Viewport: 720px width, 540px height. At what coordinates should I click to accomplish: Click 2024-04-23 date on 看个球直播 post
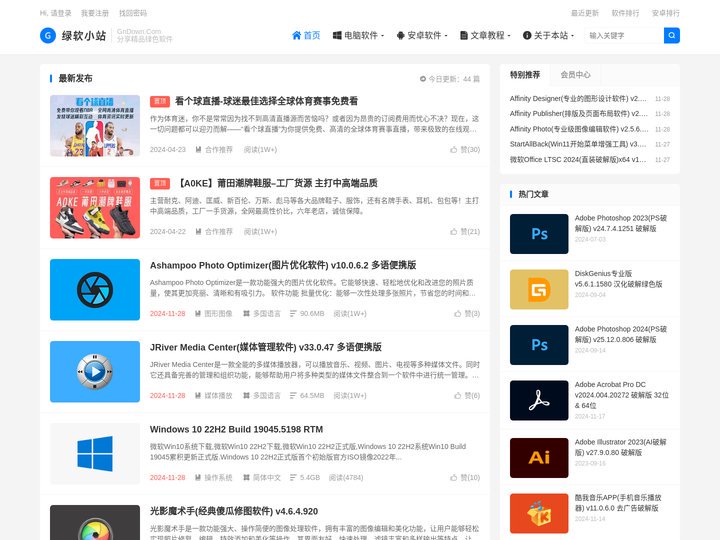(168, 150)
